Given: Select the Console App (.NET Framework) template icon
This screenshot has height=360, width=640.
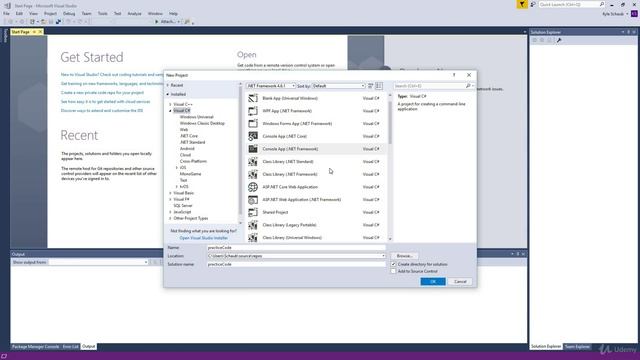Looking at the screenshot, I should [x=253, y=149].
